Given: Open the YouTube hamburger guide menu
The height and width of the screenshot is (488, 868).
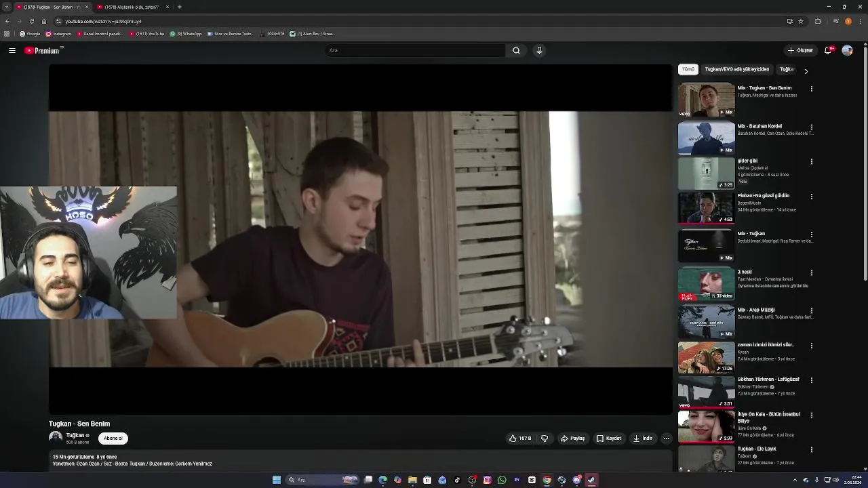Looking at the screenshot, I should (12, 50).
